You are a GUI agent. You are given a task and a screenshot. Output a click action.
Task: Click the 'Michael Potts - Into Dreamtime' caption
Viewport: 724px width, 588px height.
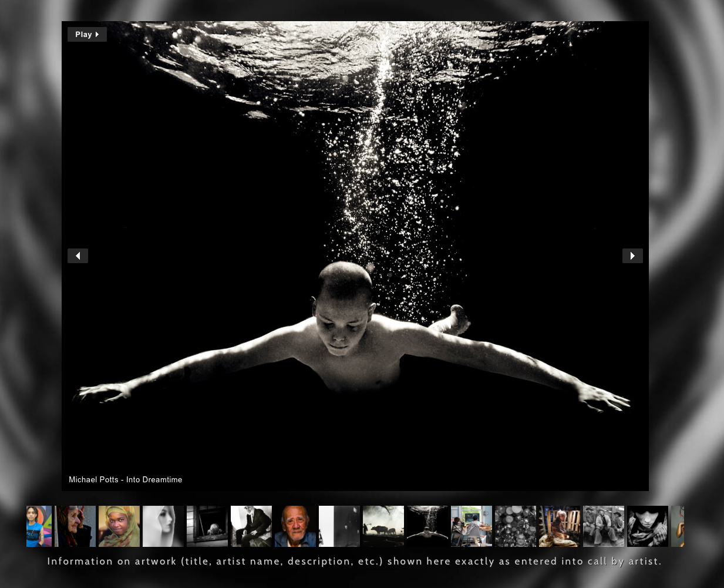point(126,480)
